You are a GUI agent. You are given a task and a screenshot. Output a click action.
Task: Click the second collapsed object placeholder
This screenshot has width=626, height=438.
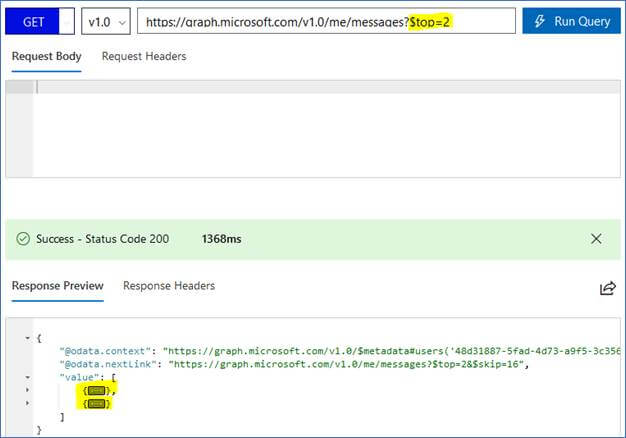tap(97, 404)
